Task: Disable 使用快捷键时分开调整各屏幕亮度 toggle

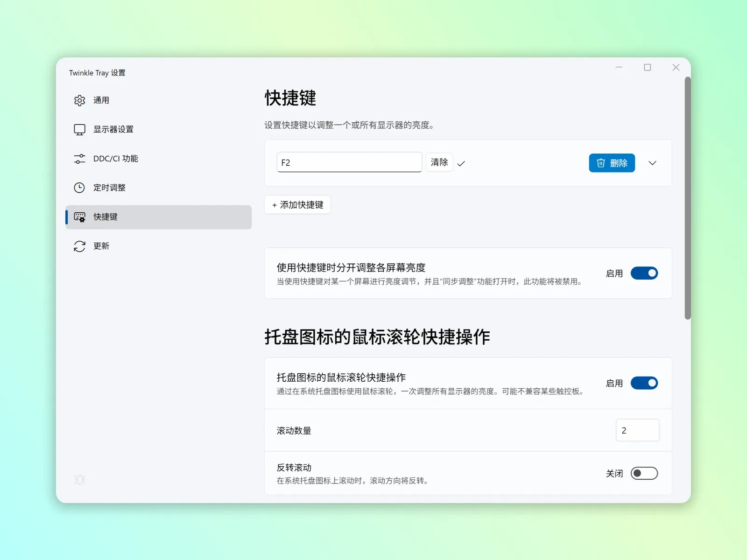Action: point(644,273)
